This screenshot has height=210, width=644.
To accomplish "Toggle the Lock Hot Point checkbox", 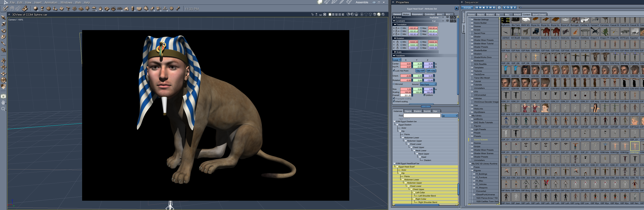I will pyautogui.click(x=394, y=71).
